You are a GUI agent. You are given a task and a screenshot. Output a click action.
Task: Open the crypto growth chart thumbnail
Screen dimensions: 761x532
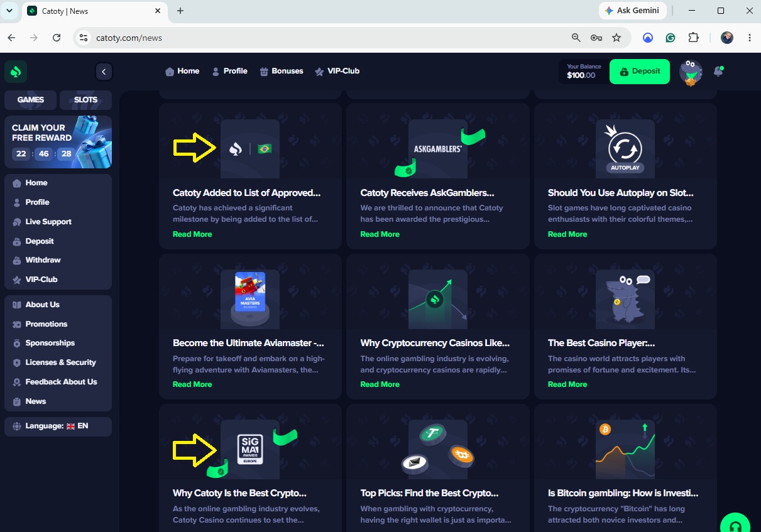click(438, 299)
